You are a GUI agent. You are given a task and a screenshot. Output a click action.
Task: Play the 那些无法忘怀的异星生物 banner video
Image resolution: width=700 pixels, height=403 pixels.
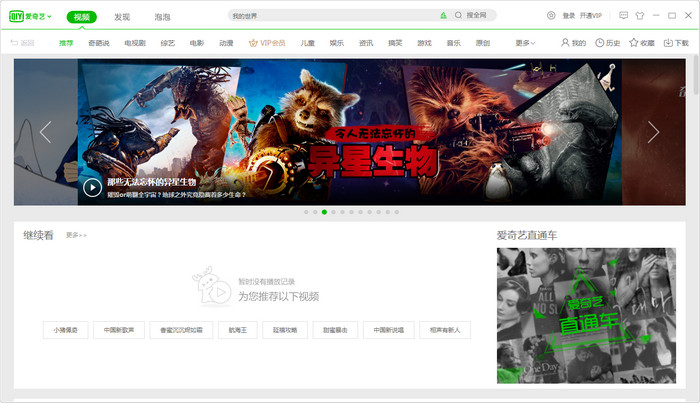92,187
